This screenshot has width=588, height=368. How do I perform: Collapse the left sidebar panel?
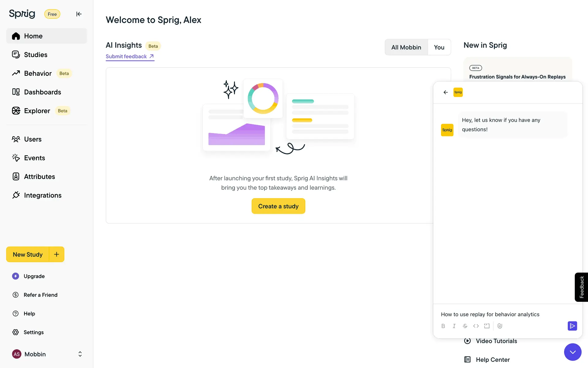tap(79, 14)
